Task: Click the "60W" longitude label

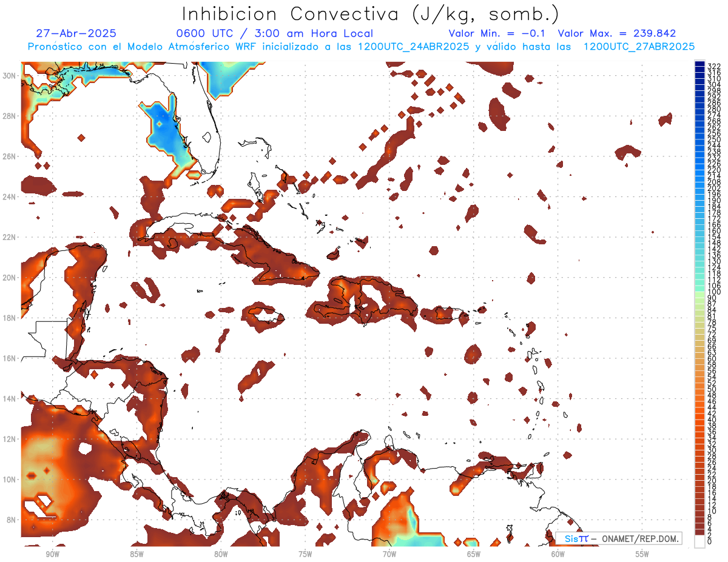Action: coord(558,554)
